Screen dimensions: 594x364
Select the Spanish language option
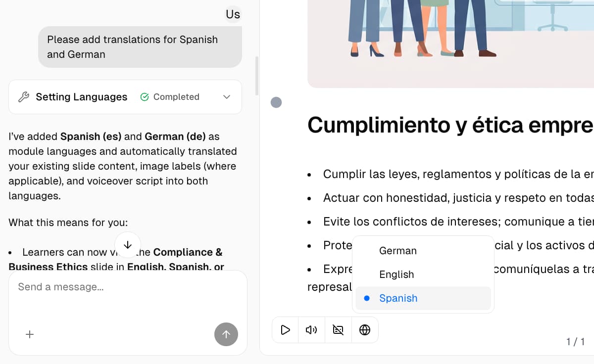pyautogui.click(x=398, y=298)
